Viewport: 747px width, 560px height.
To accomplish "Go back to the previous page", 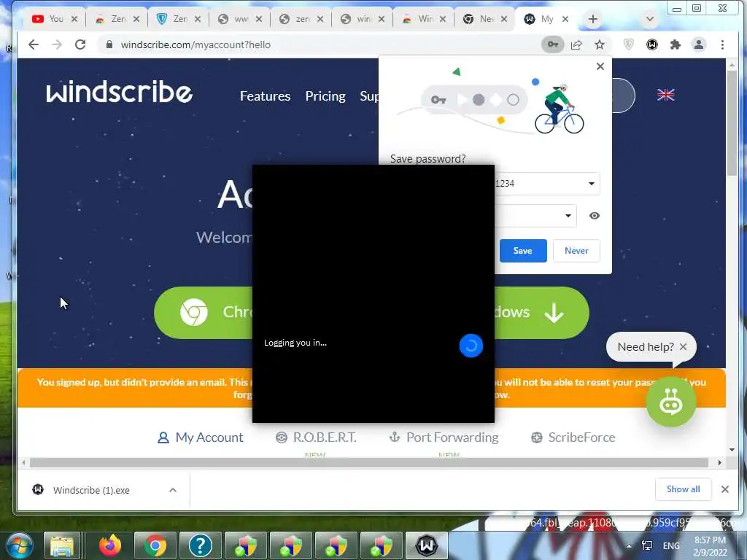I will click(34, 44).
